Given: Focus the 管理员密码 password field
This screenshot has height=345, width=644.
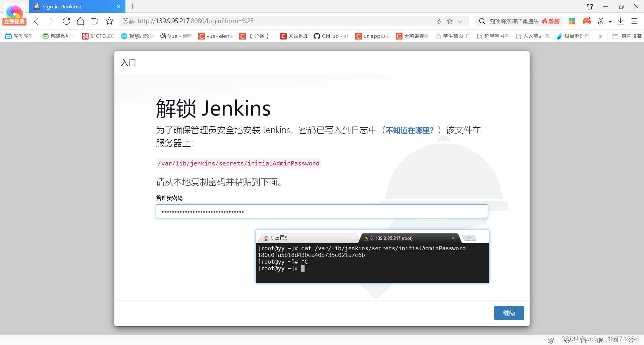Looking at the screenshot, I should click(x=322, y=211).
